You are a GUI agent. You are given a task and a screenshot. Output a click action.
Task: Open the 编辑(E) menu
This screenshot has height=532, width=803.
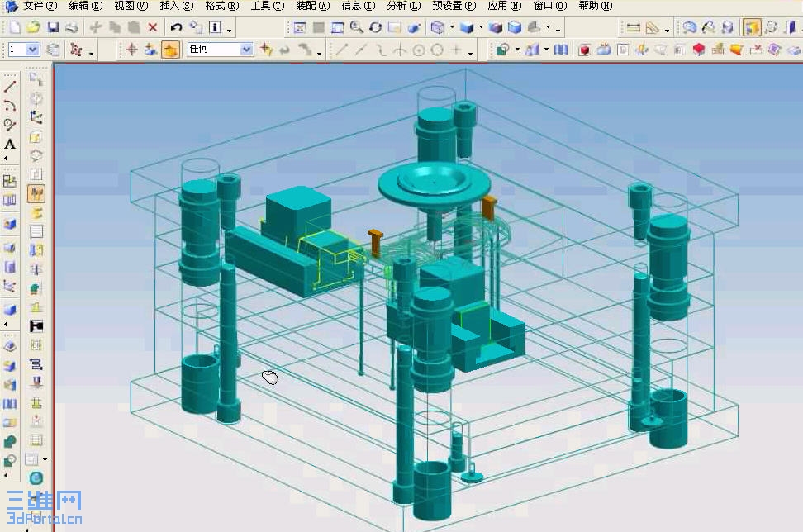point(86,6)
